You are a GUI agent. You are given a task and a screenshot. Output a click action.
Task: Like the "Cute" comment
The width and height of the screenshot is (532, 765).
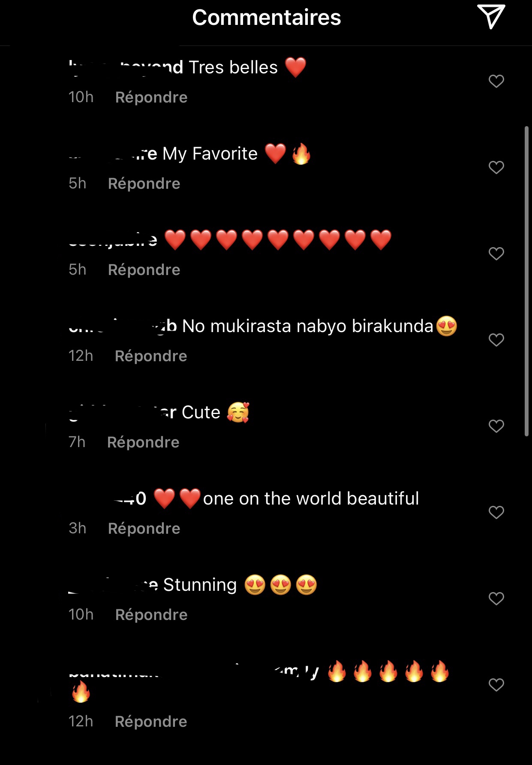pos(496,426)
